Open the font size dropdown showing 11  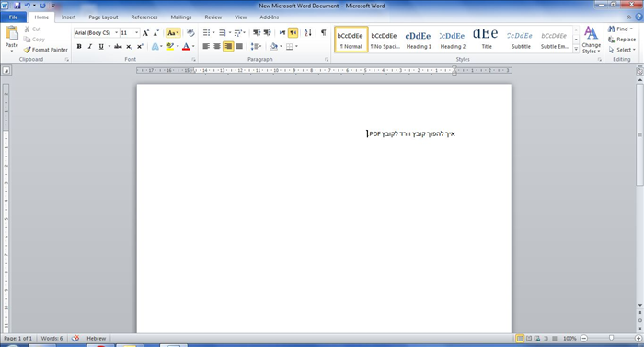pyautogui.click(x=137, y=32)
